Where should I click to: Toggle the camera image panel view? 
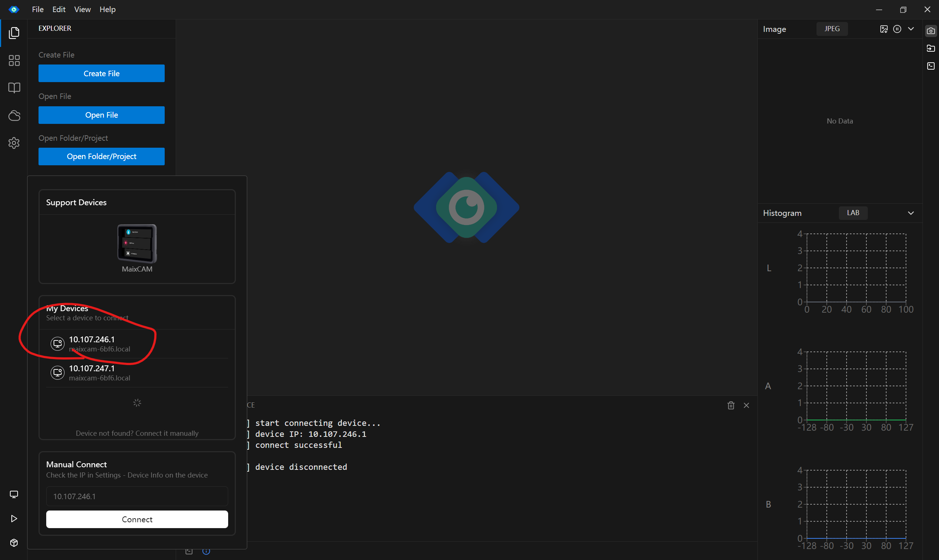pos(931,31)
